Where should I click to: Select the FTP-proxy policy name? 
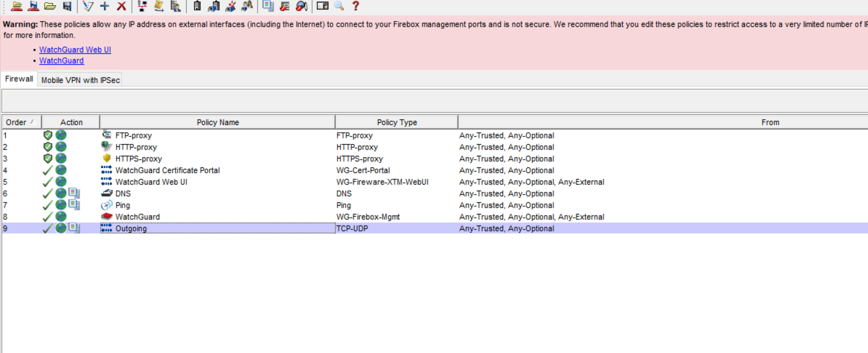point(134,136)
